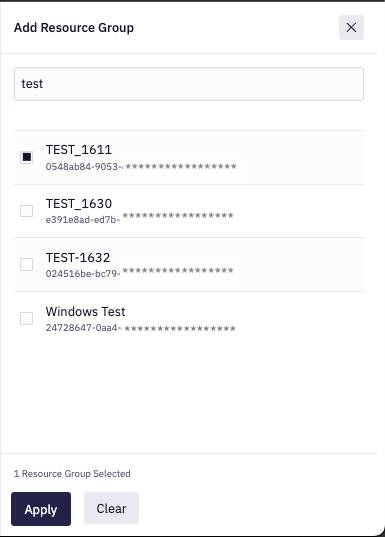Choose the TEST-1632 resource group label
This screenshot has height=537, width=385.
click(78, 258)
